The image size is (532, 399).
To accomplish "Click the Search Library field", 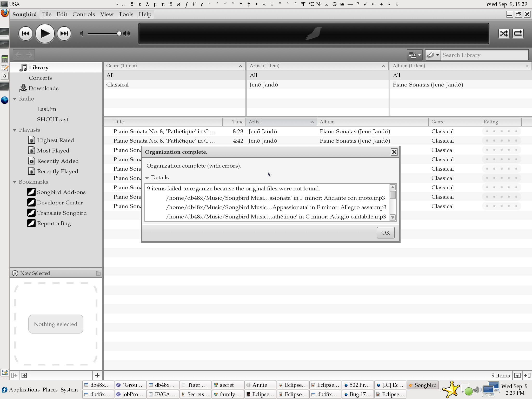I will click(485, 55).
